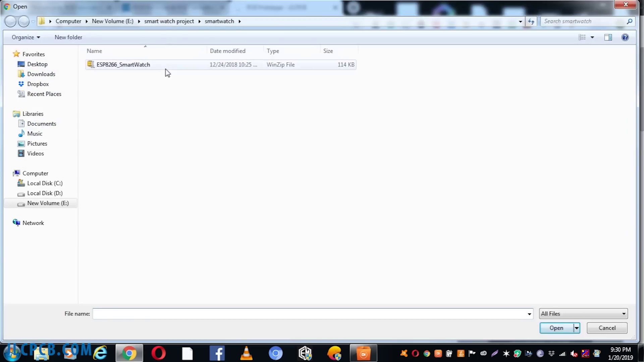
Task: Open the view options dropdown arrow
Action: pyautogui.click(x=592, y=37)
